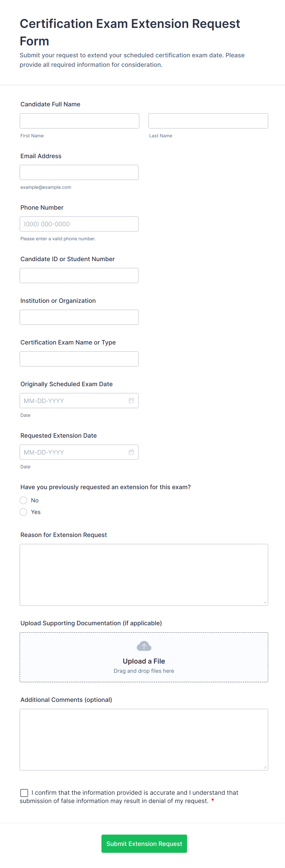Focus the Last Name input field
This screenshot has width=285, height=868.
pos(208,121)
